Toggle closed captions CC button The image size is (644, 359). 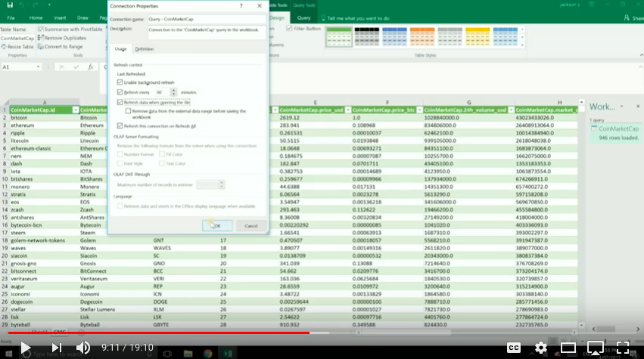(x=513, y=348)
